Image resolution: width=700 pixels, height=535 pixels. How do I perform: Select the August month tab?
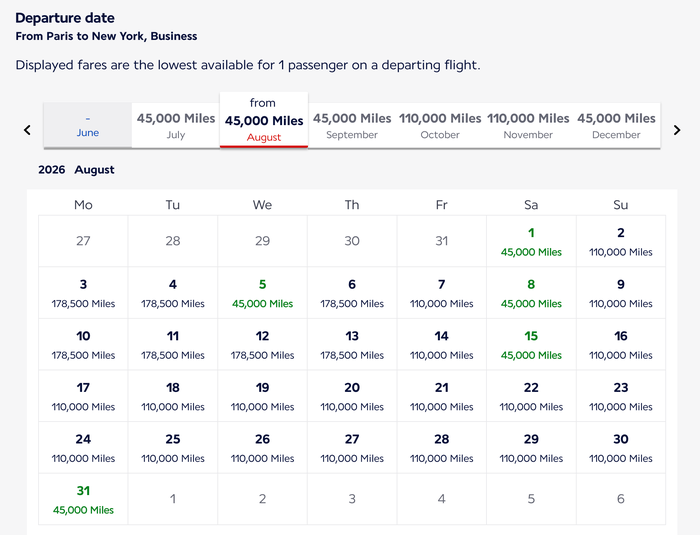coord(264,120)
